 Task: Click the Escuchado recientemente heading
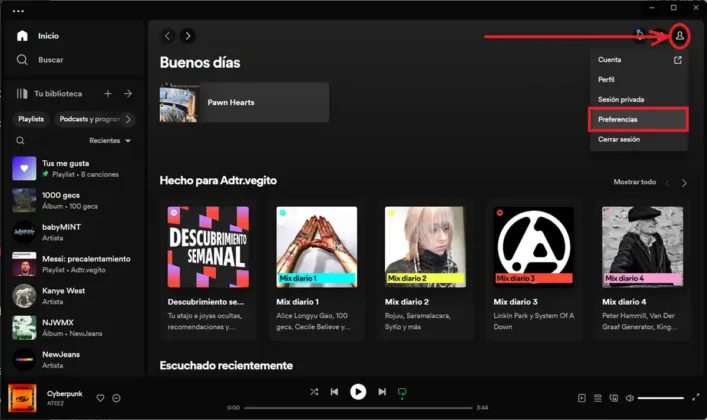[x=226, y=365]
